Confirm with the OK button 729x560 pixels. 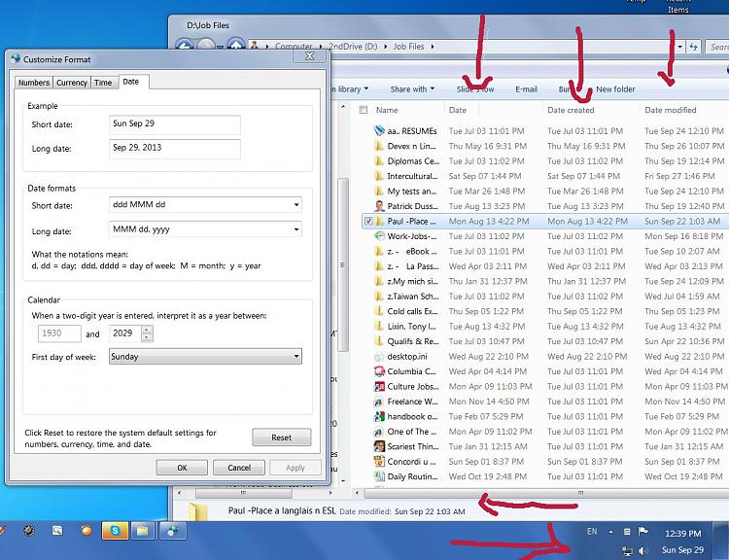tap(182, 468)
